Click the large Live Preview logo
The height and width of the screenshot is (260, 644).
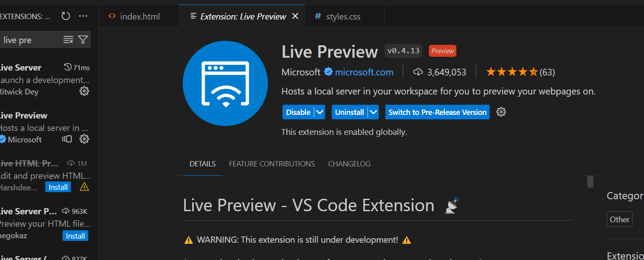(225, 83)
